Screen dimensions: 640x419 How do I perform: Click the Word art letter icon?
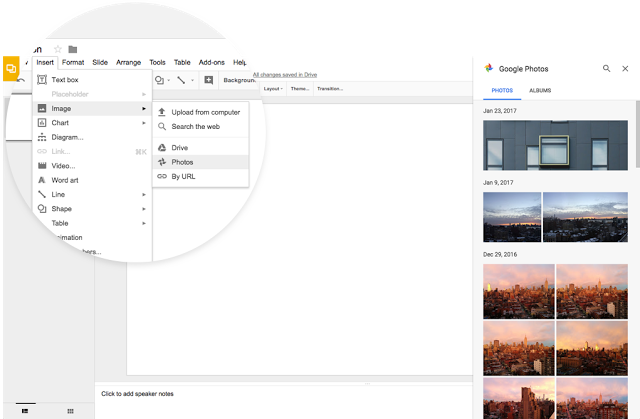42,180
